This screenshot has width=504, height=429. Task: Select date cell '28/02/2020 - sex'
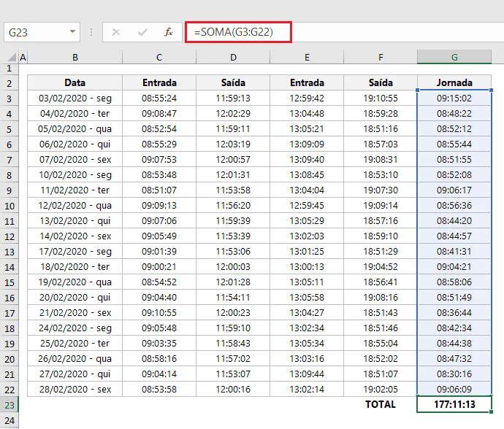pos(75,389)
